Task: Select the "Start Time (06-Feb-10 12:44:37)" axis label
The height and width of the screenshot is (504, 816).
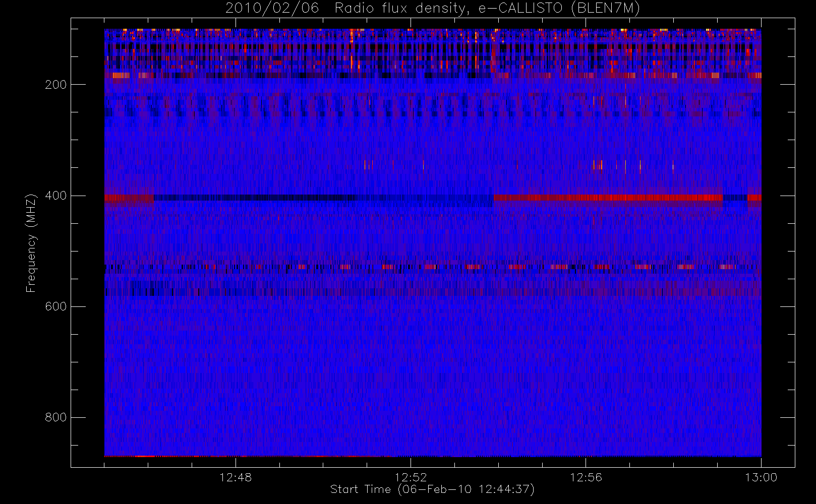Action: [x=432, y=489]
